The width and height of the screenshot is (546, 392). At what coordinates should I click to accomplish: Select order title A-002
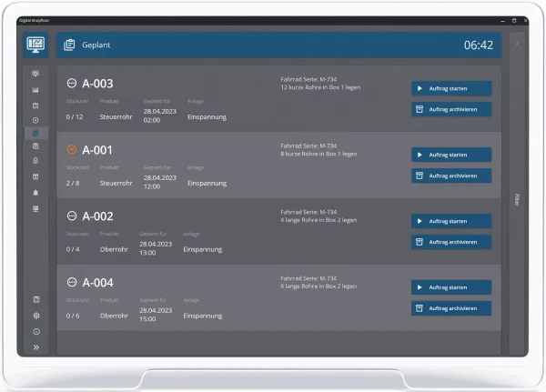(x=97, y=216)
